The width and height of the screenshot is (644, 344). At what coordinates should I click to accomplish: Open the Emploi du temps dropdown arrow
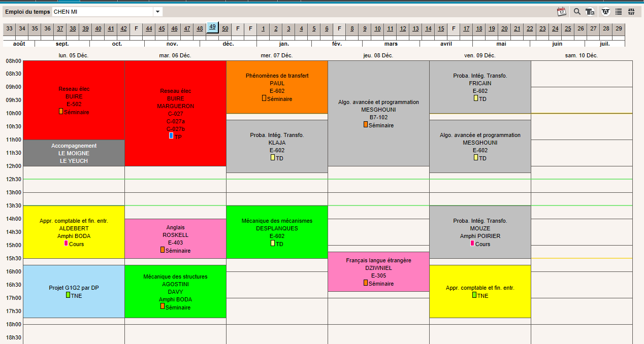[x=157, y=12]
